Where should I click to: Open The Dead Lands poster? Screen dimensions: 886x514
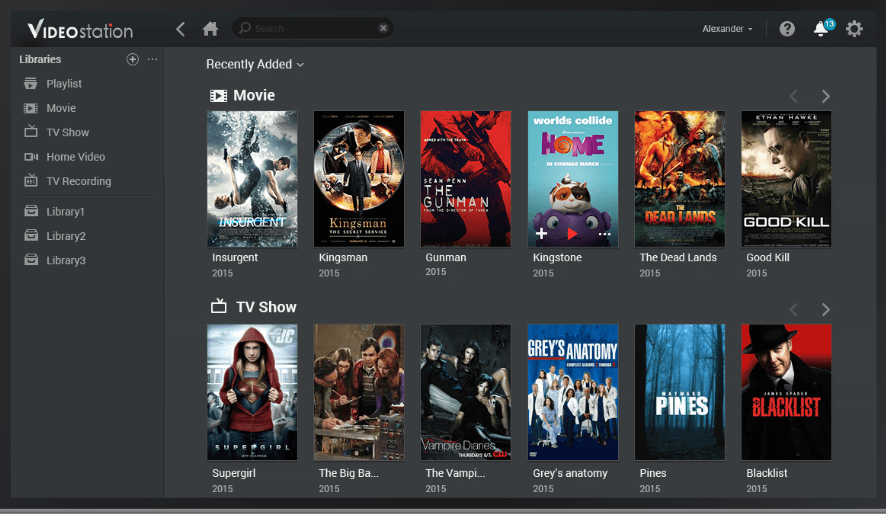point(680,178)
